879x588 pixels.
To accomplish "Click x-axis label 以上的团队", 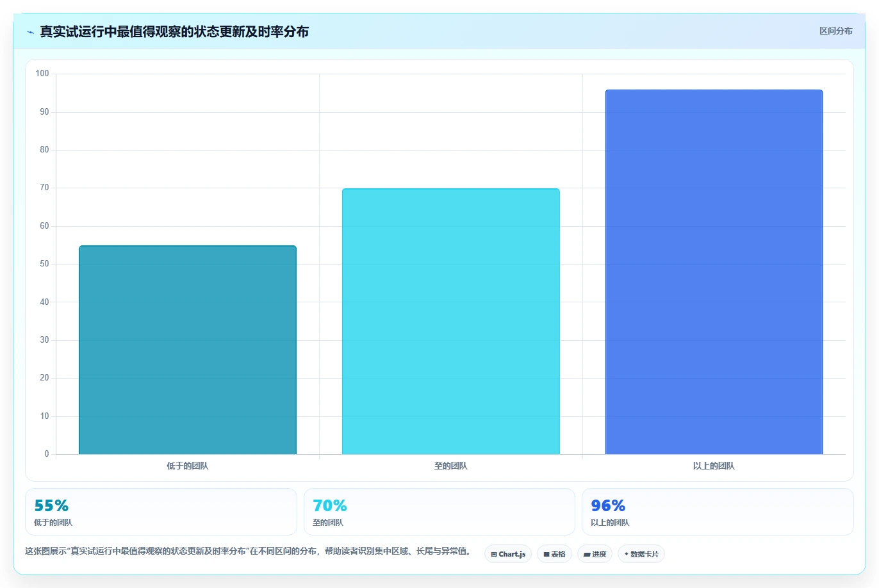I will pyautogui.click(x=714, y=466).
